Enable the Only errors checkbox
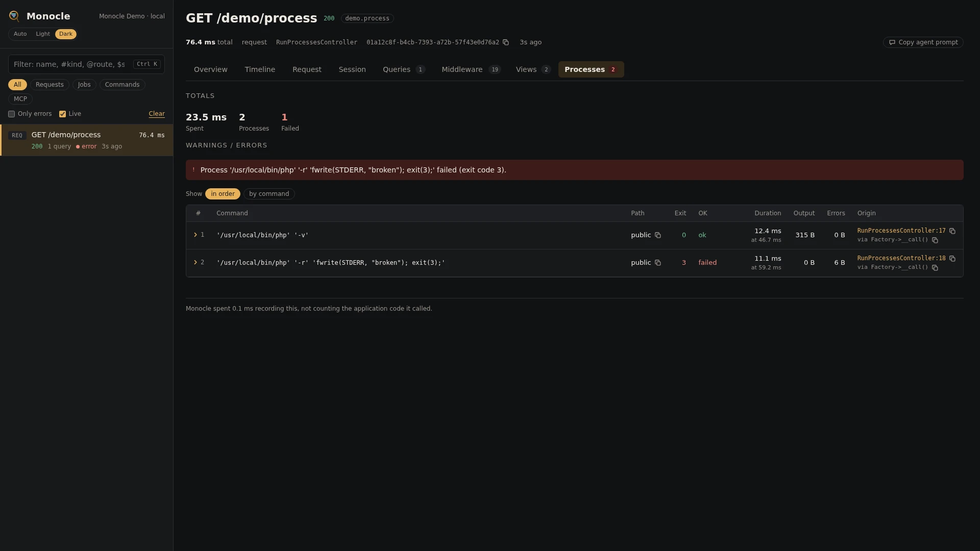Image resolution: width=980 pixels, height=551 pixels. (11, 114)
